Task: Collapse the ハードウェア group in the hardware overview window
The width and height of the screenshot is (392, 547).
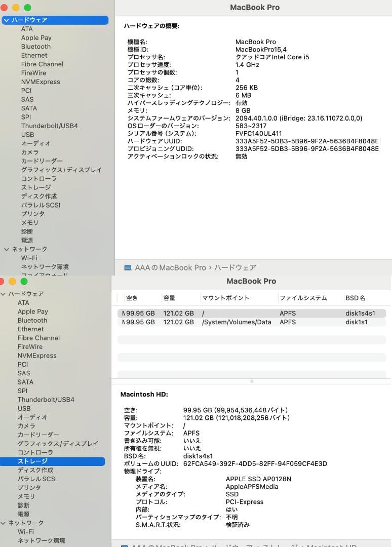Action: pos(6,20)
